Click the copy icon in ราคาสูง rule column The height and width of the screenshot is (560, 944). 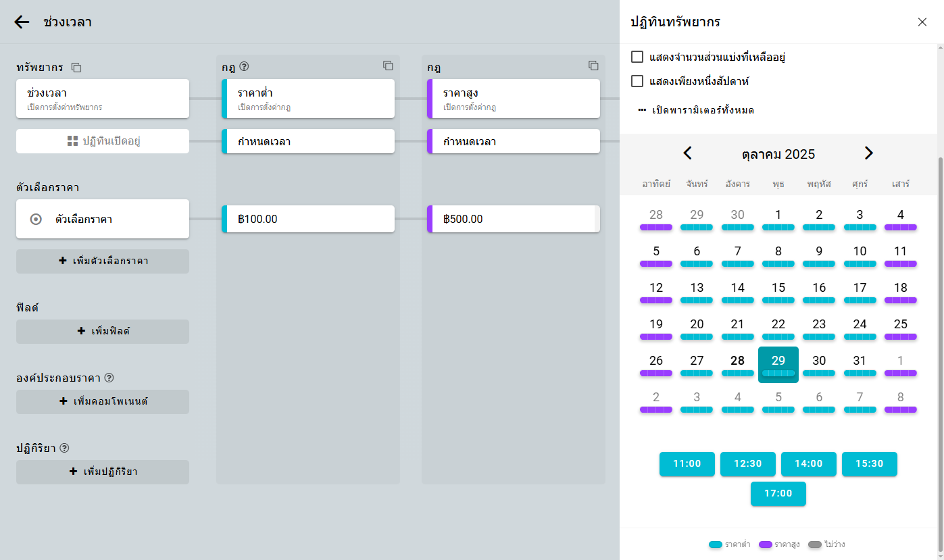click(593, 66)
